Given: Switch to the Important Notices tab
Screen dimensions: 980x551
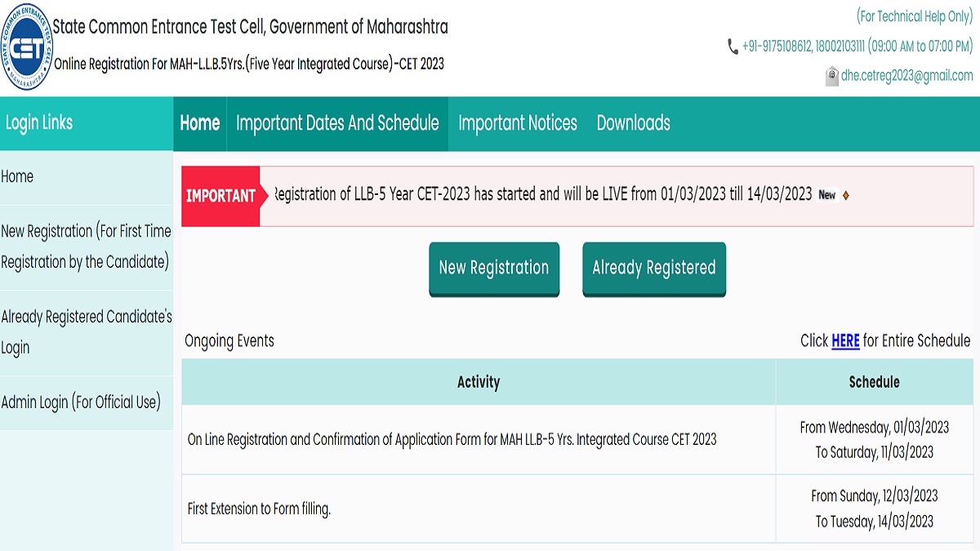Looking at the screenshot, I should click(518, 124).
